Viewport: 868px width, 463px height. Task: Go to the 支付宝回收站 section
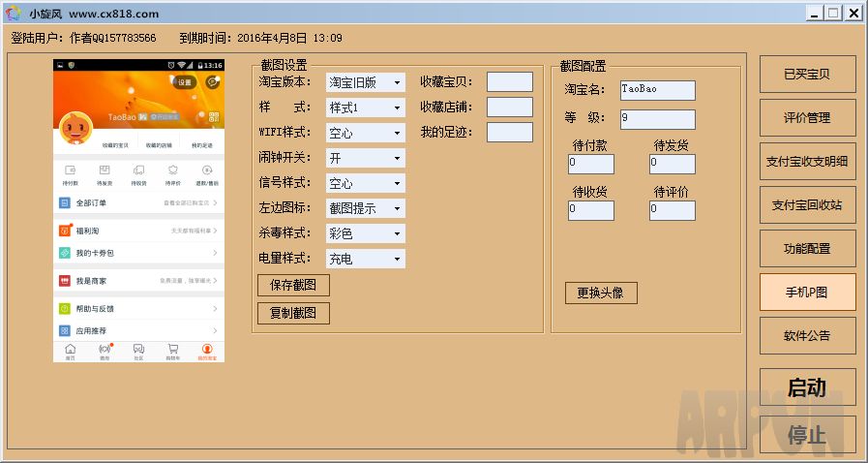click(806, 204)
